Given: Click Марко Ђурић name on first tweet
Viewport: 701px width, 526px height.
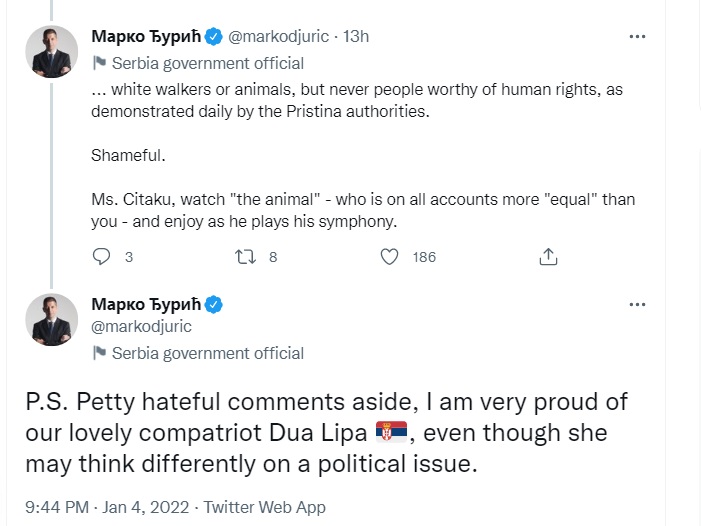Looking at the screenshot, I should tap(145, 37).
